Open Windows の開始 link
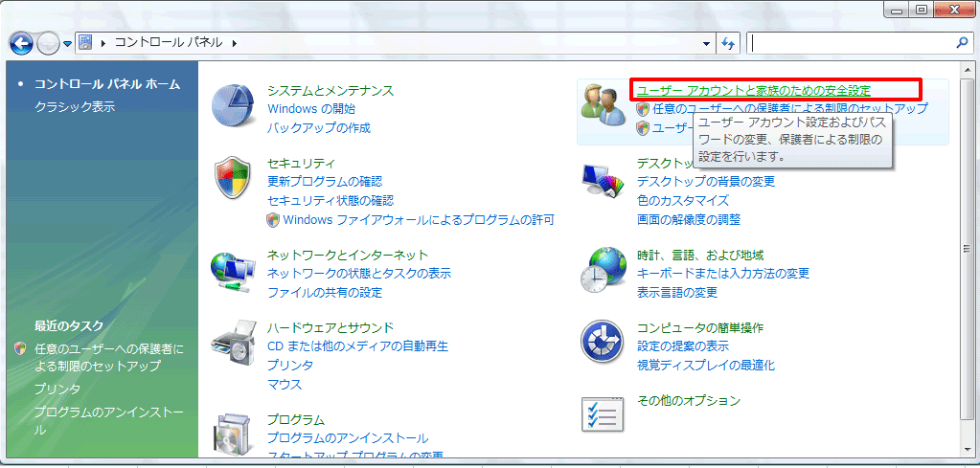 pos(311,109)
